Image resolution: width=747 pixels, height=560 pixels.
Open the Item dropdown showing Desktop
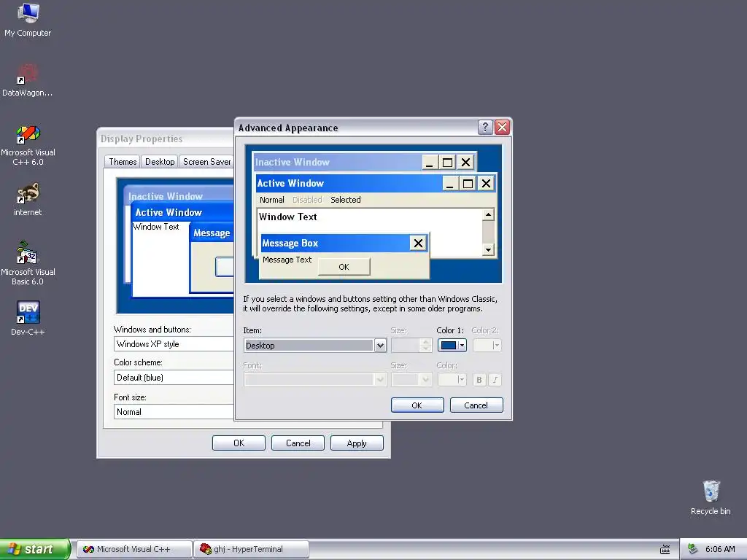click(314, 345)
